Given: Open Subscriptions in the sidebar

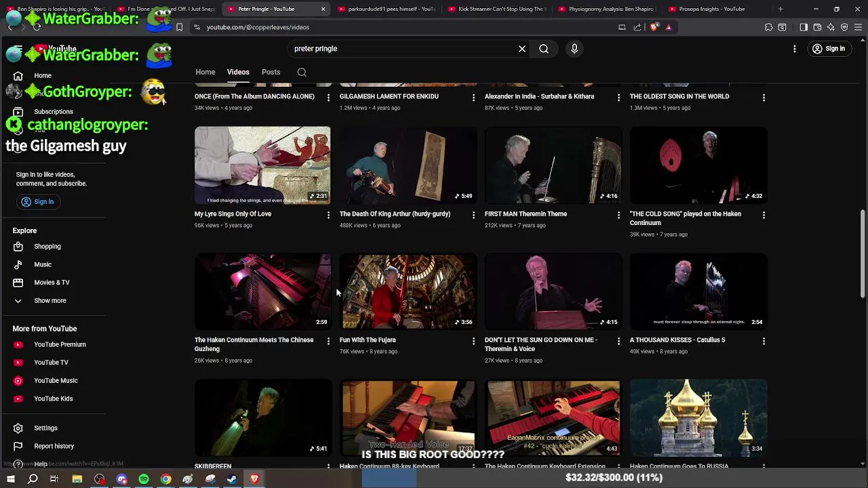Looking at the screenshot, I should 52,112.
